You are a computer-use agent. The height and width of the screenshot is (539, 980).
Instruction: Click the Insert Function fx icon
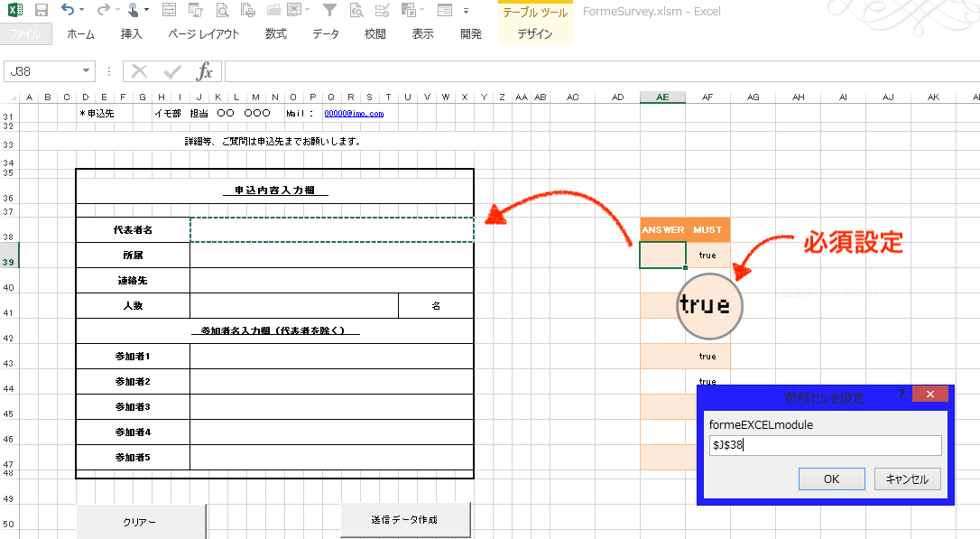click(205, 71)
